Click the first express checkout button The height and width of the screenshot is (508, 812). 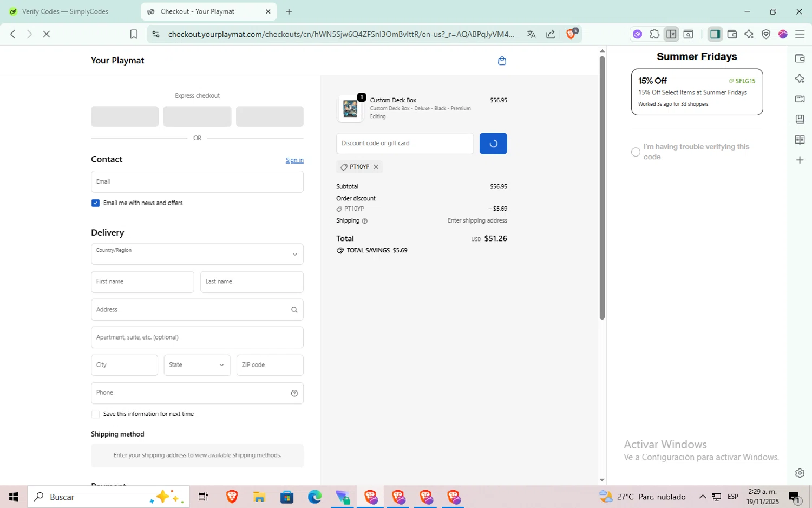tap(125, 116)
